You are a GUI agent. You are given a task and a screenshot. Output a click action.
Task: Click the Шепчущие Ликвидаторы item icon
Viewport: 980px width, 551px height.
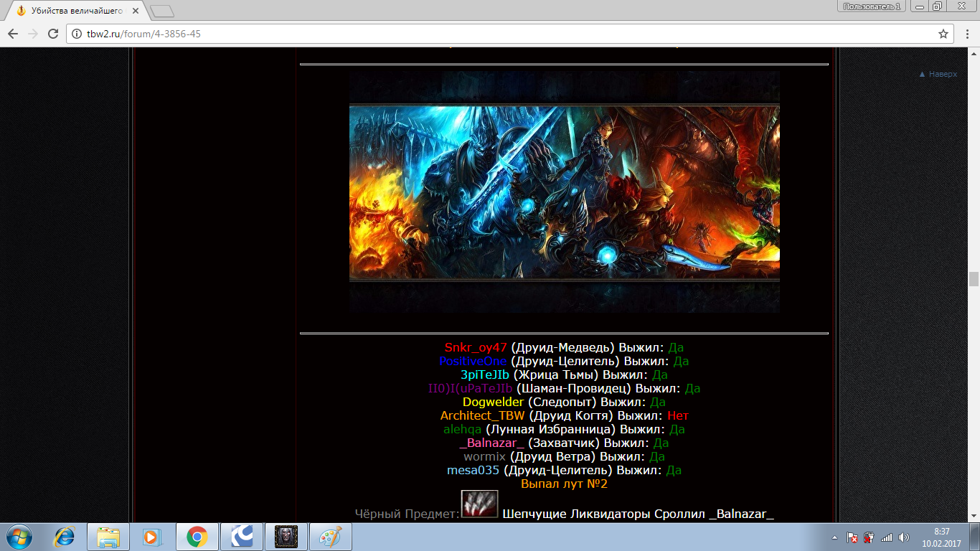(x=480, y=504)
